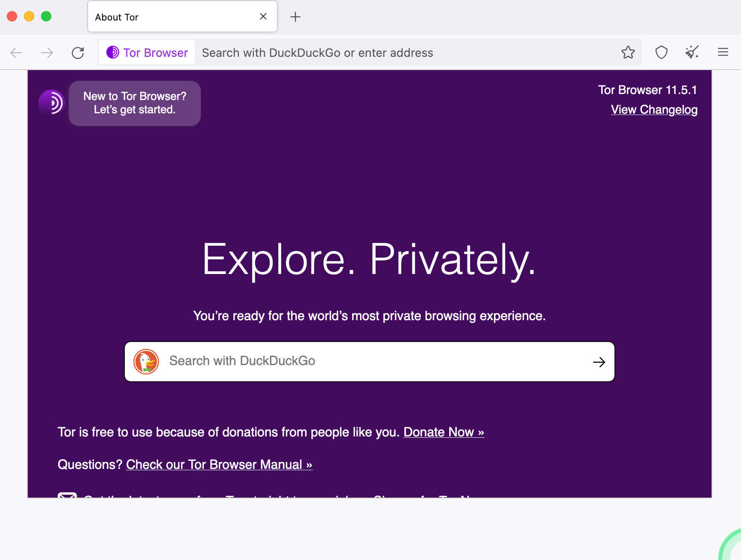The height and width of the screenshot is (560, 741).
Task: Click the Tor Browser 11.5.1 version text
Action: click(647, 90)
